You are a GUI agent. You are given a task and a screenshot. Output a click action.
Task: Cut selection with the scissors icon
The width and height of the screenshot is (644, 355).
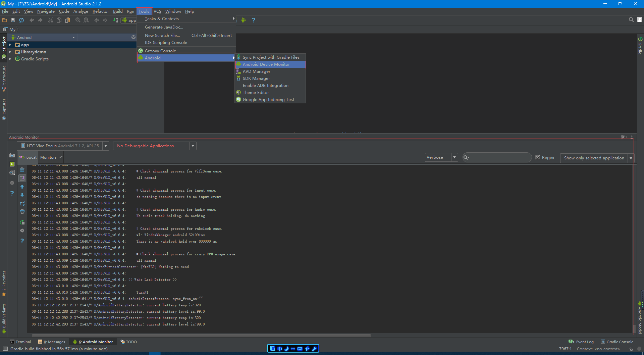(51, 20)
